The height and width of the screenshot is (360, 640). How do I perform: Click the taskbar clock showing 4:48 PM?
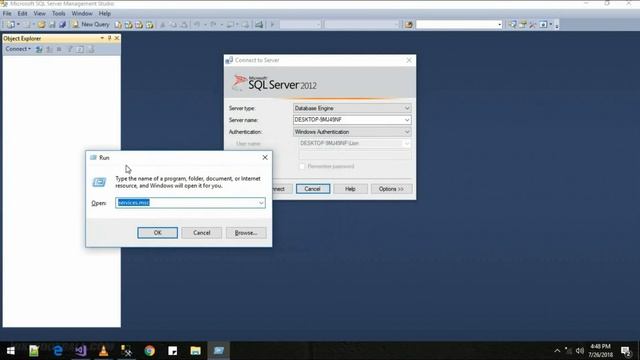point(601,351)
